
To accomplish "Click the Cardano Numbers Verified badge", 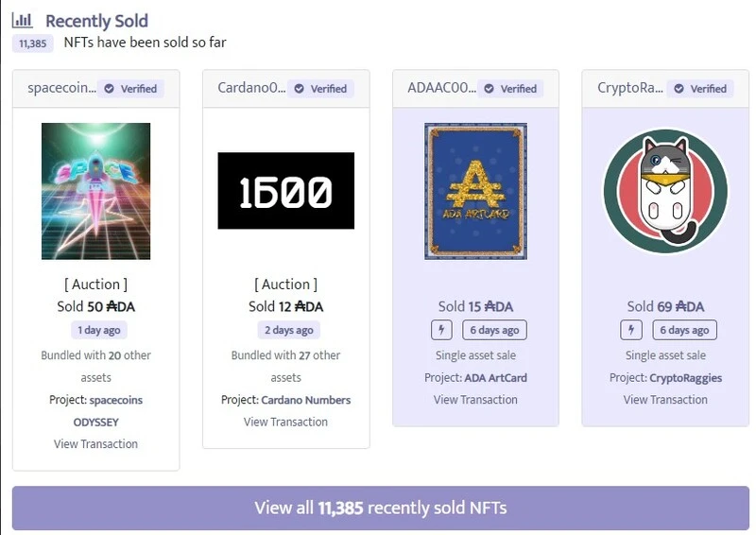I will click(320, 89).
